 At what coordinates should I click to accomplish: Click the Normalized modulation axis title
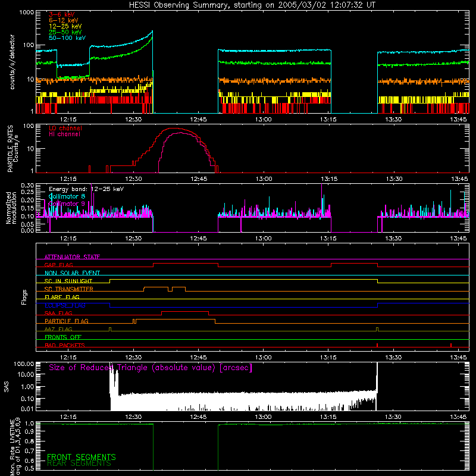tap(11, 208)
